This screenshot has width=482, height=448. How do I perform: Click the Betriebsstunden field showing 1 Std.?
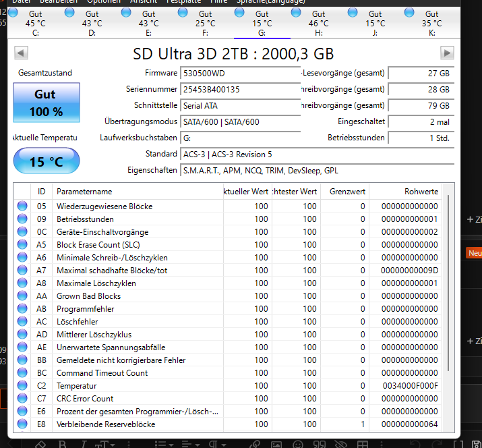tap(421, 138)
